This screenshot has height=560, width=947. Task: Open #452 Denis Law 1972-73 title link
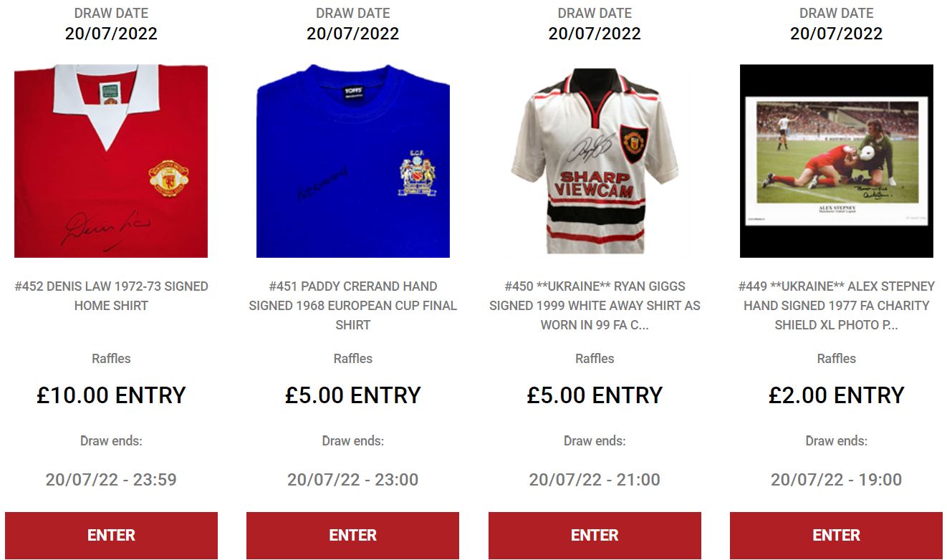[x=111, y=296]
